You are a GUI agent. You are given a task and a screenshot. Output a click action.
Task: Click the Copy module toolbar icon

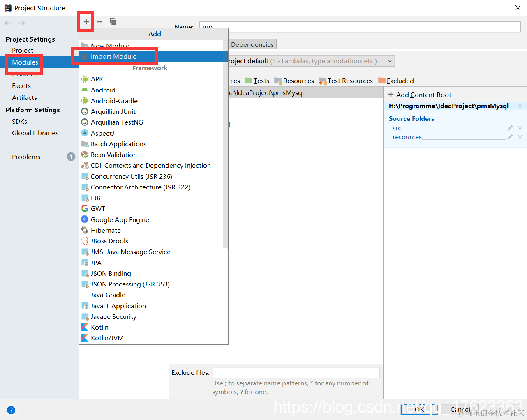coord(113,22)
